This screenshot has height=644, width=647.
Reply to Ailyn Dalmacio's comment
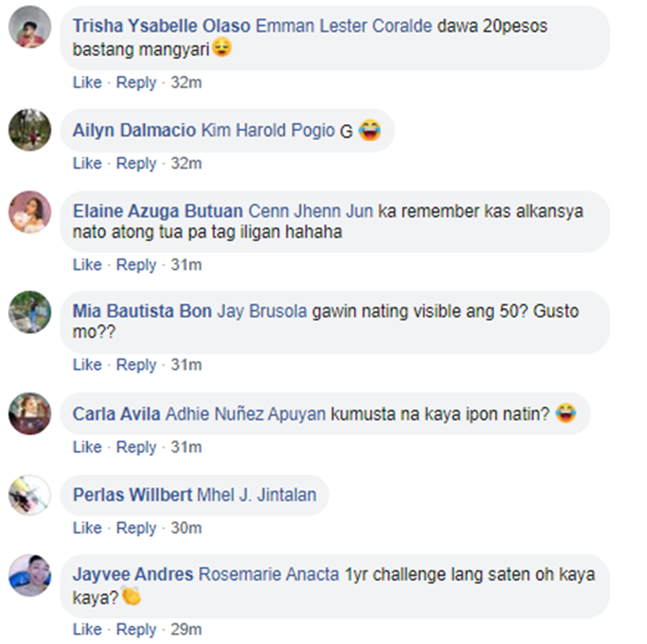[x=136, y=164]
